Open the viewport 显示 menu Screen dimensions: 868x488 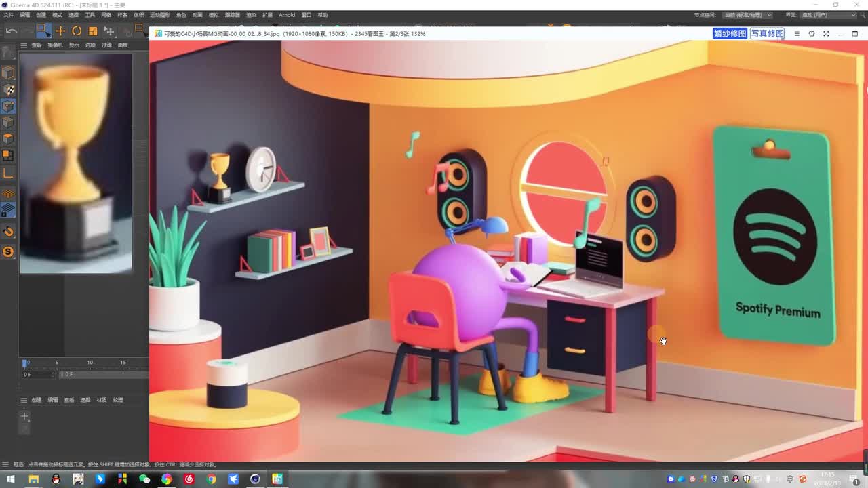tap(74, 45)
